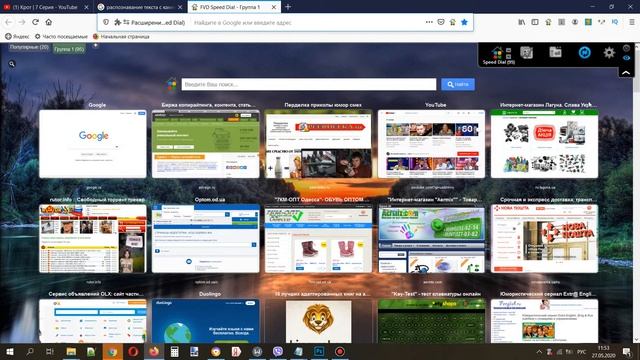This screenshot has height=360, width=640.
Task: Open the Биржа копирайтинга dial thumbnail
Action: [206, 144]
